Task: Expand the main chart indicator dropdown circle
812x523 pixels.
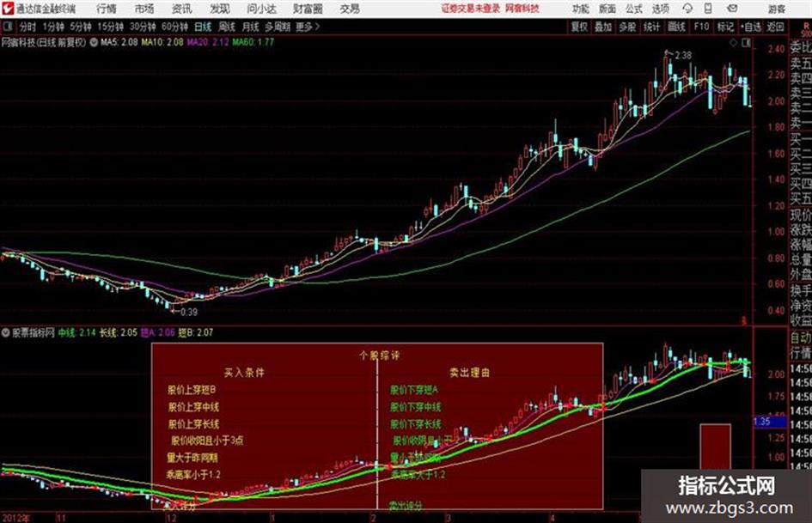Action: point(94,42)
